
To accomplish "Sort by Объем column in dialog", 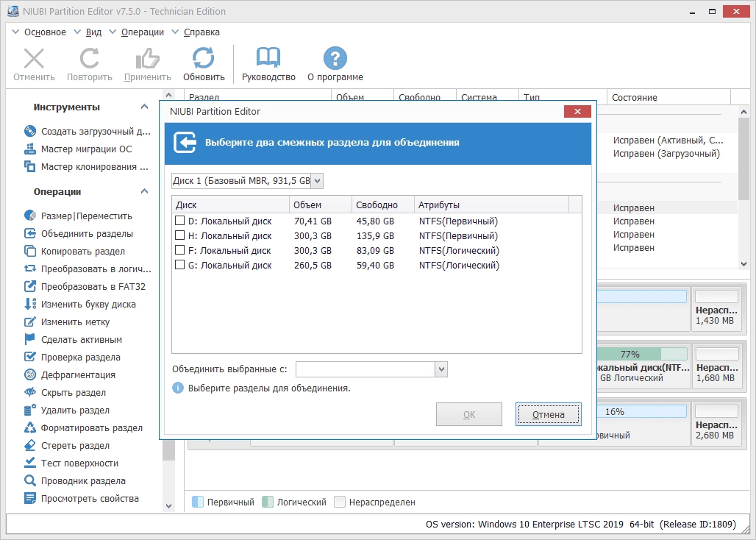I will [321, 205].
